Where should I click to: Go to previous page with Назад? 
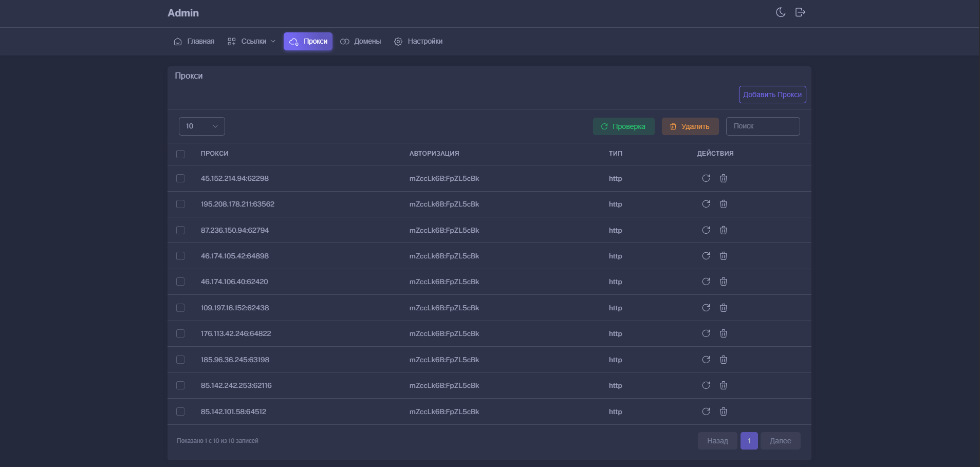(x=717, y=441)
